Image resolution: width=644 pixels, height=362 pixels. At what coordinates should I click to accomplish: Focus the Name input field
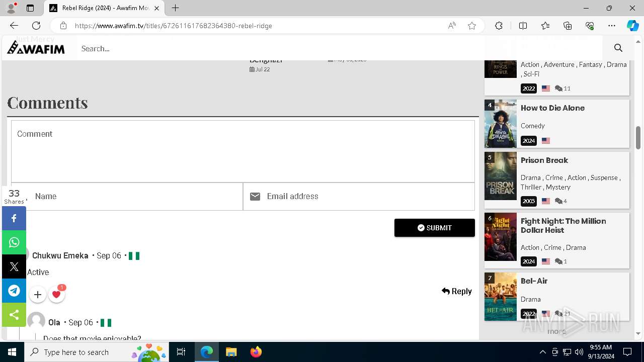(x=127, y=197)
